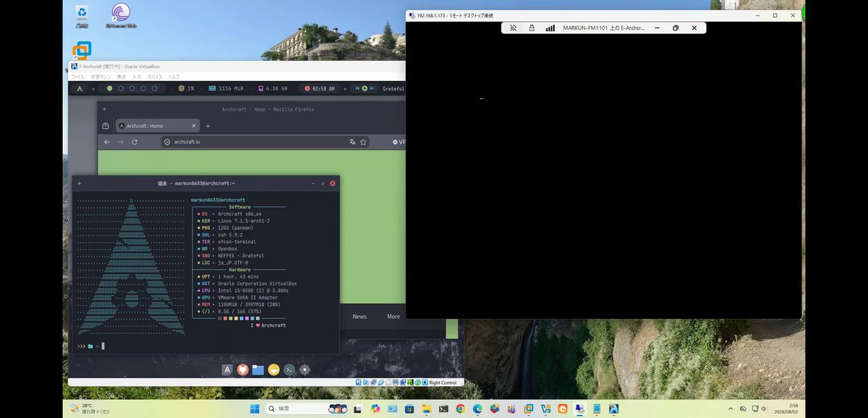
Task: Minimize via remote desktop connection bar
Action: (x=657, y=28)
